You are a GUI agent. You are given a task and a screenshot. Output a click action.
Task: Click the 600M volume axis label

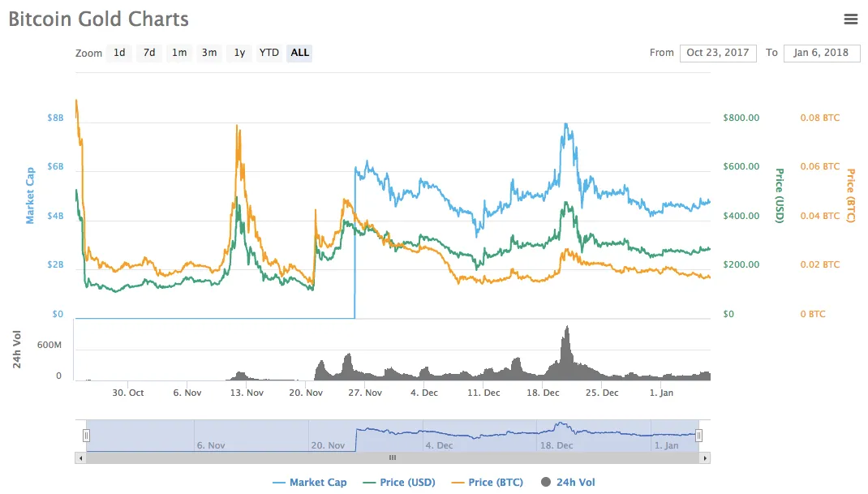point(49,345)
